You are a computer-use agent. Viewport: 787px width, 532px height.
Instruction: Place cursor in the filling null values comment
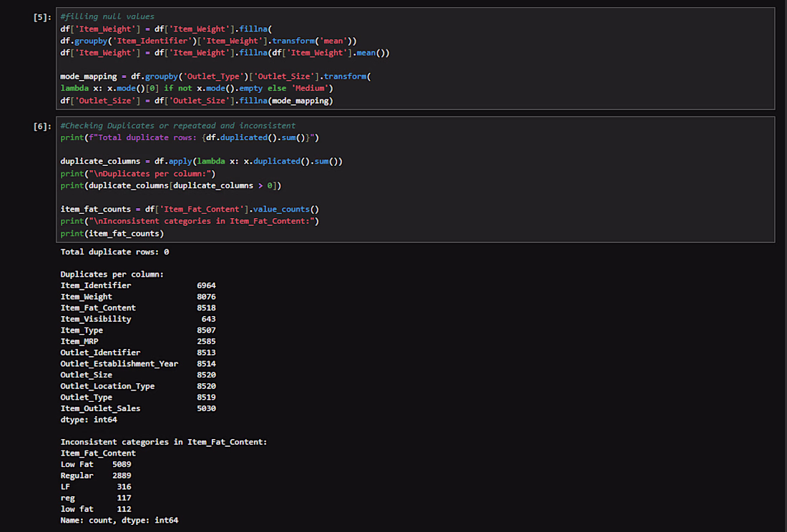point(107,16)
